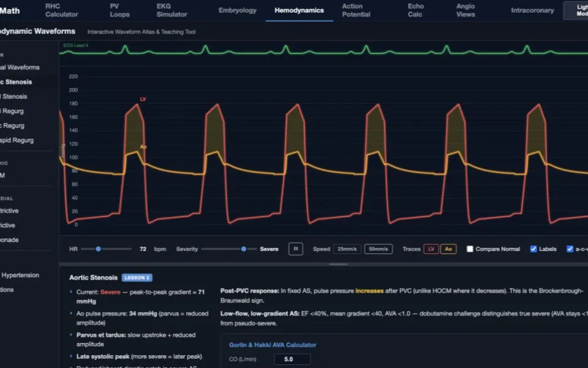Open the EKG Simulator tab
The image size is (588, 368).
click(171, 10)
